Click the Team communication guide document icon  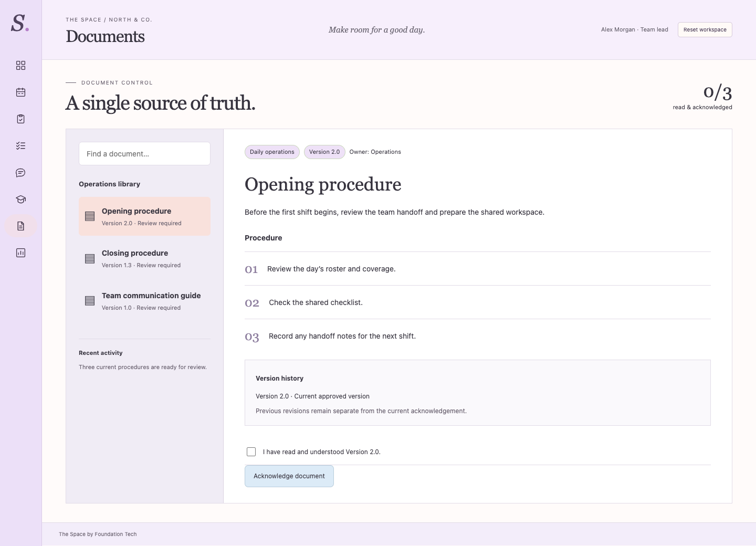coord(90,301)
